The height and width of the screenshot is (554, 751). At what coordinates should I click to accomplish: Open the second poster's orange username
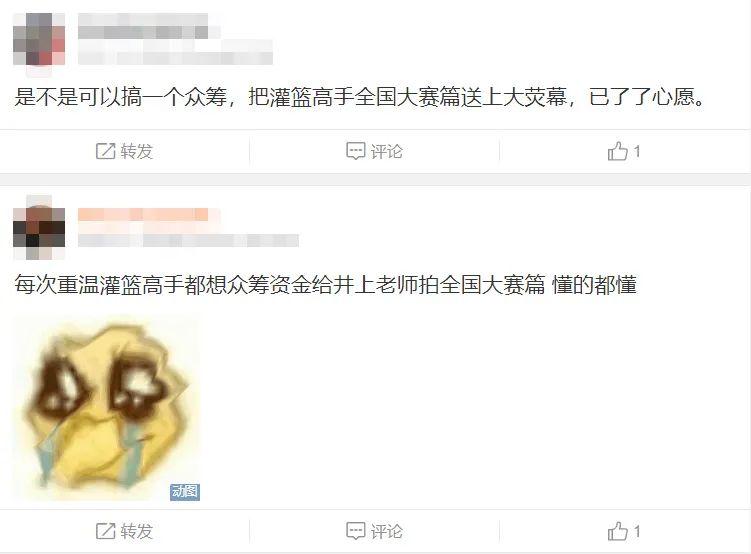(143, 215)
